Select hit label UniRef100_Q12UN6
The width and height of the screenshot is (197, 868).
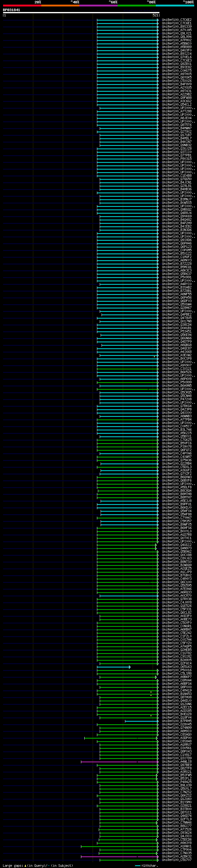(176, 704)
